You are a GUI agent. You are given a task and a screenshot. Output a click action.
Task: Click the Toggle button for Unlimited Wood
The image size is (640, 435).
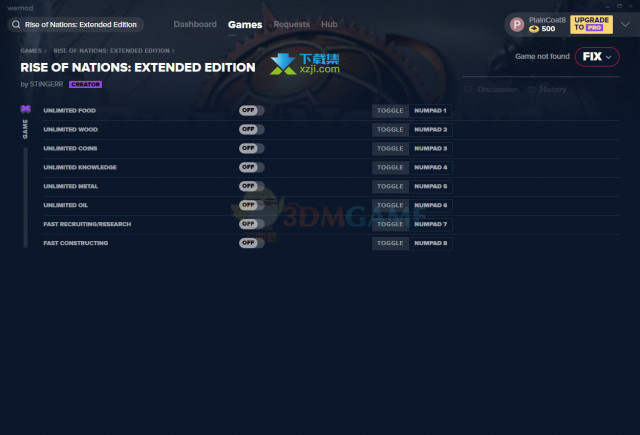(x=390, y=130)
